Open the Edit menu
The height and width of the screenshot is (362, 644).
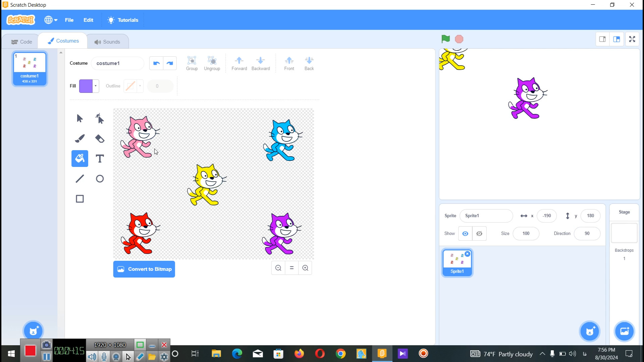pos(88,20)
